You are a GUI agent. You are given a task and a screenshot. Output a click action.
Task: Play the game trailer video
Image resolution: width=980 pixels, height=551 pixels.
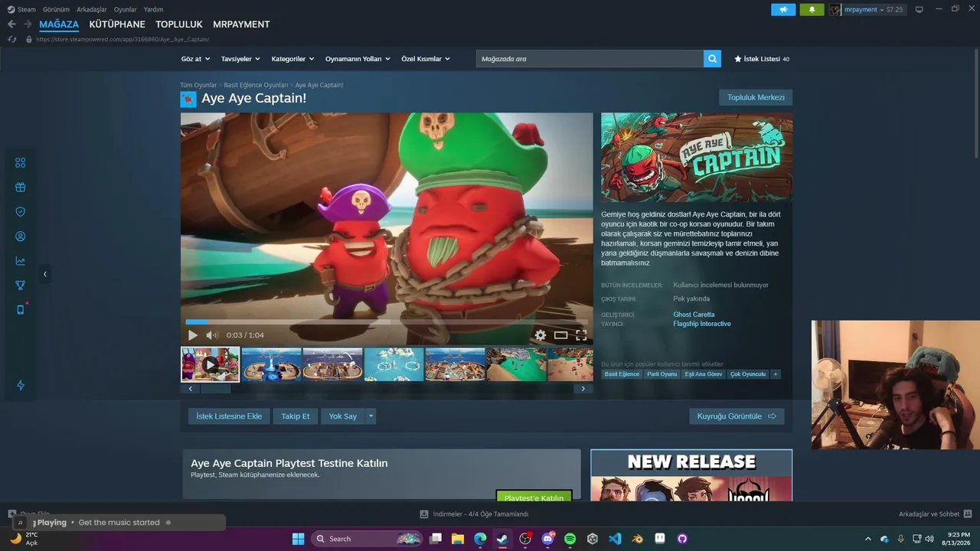pyautogui.click(x=193, y=335)
